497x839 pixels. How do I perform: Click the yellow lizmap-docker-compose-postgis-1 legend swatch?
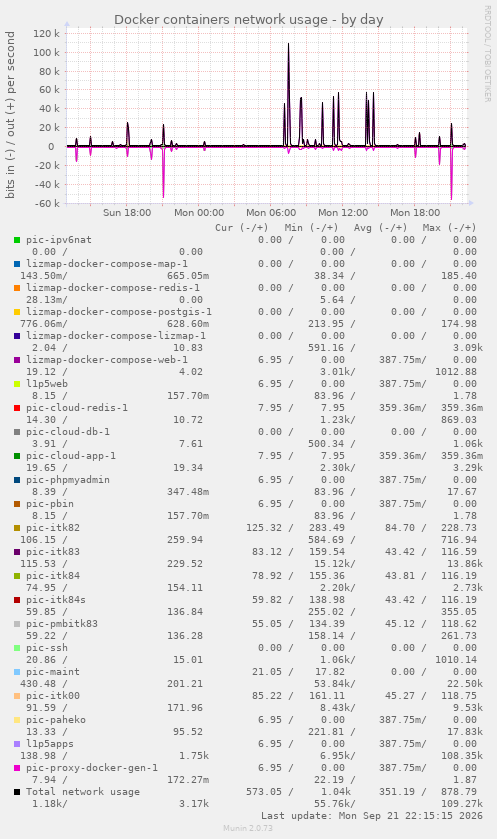[17, 312]
